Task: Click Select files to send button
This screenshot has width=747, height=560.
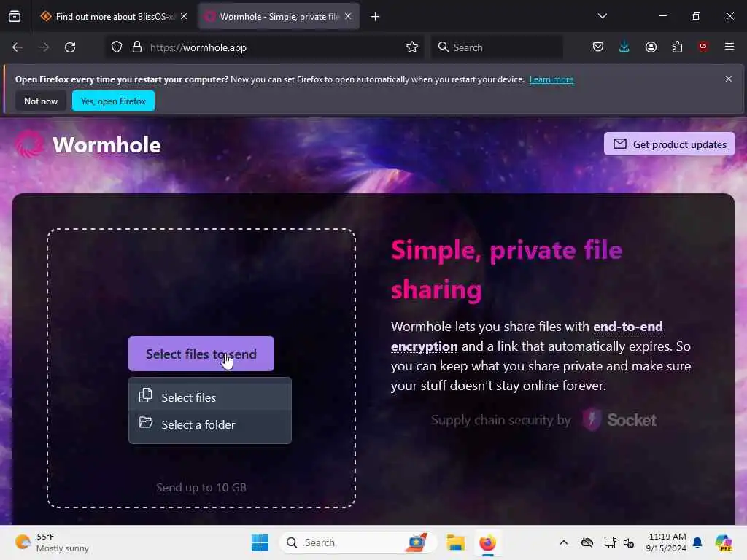Action: [201, 354]
